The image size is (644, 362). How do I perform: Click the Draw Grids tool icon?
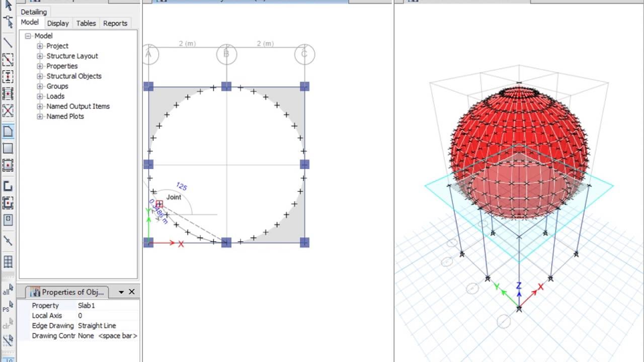pos(8,261)
